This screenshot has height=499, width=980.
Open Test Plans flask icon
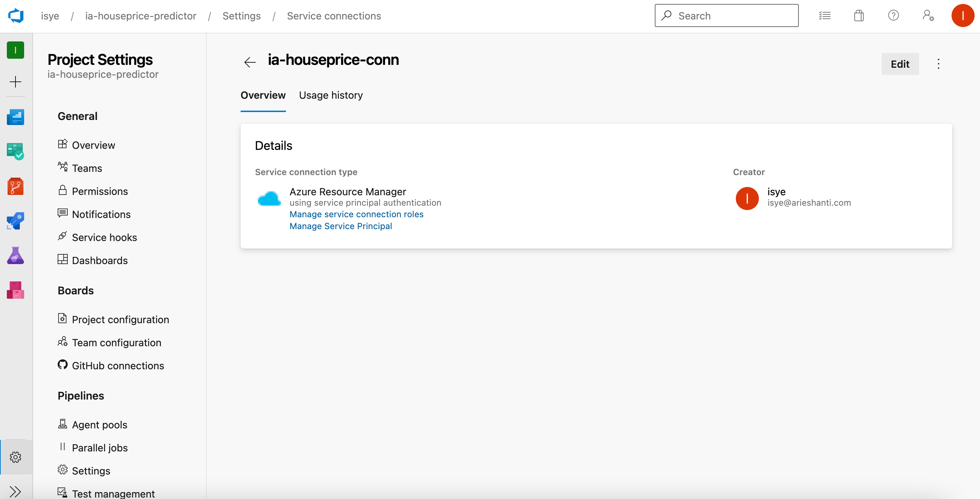[15, 255]
